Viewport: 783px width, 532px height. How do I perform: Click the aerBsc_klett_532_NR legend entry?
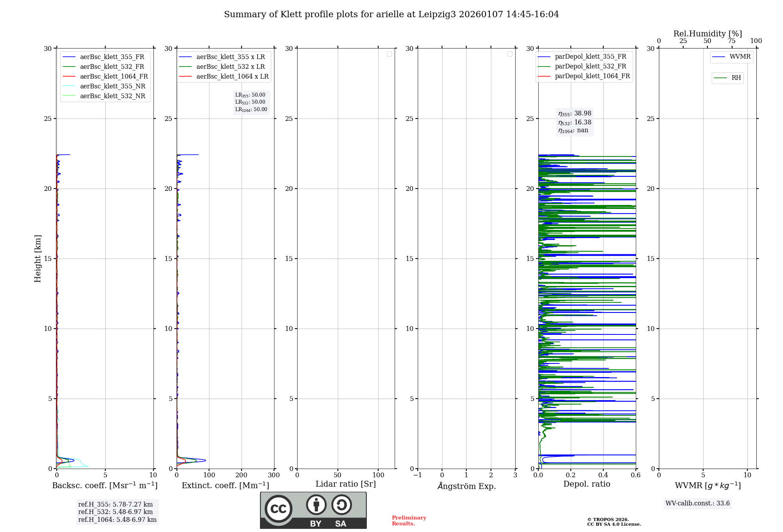[x=112, y=96]
